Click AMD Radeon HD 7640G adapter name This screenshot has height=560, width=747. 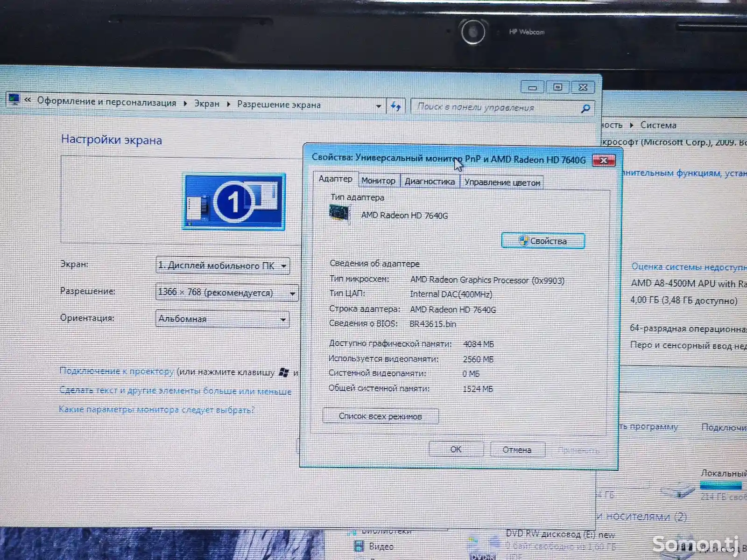404,215
